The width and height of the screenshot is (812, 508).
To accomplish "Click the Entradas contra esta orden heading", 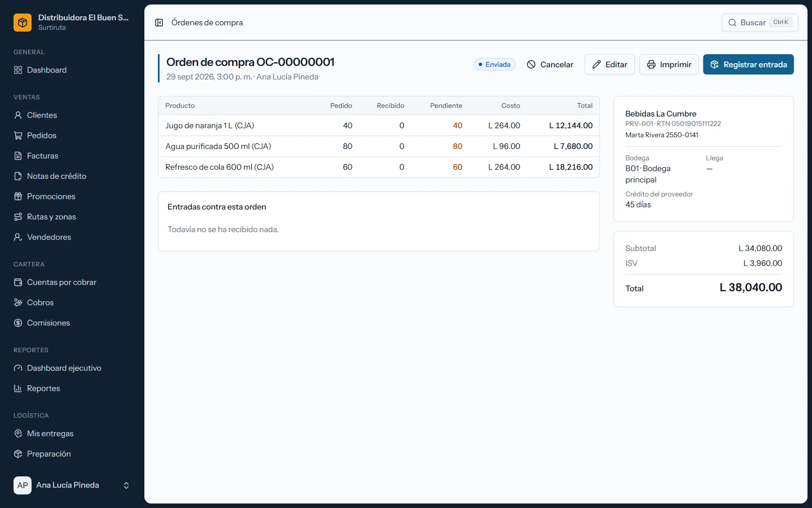I will pyautogui.click(x=217, y=207).
